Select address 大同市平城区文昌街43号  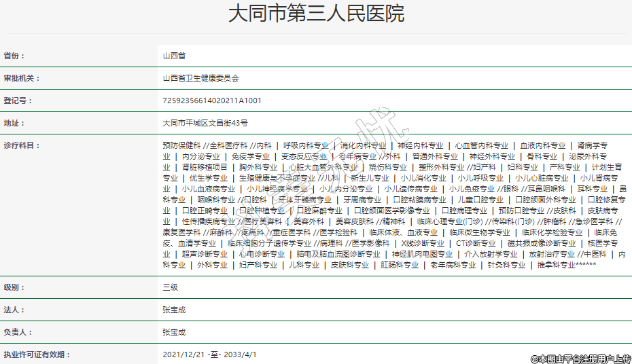tap(205, 124)
